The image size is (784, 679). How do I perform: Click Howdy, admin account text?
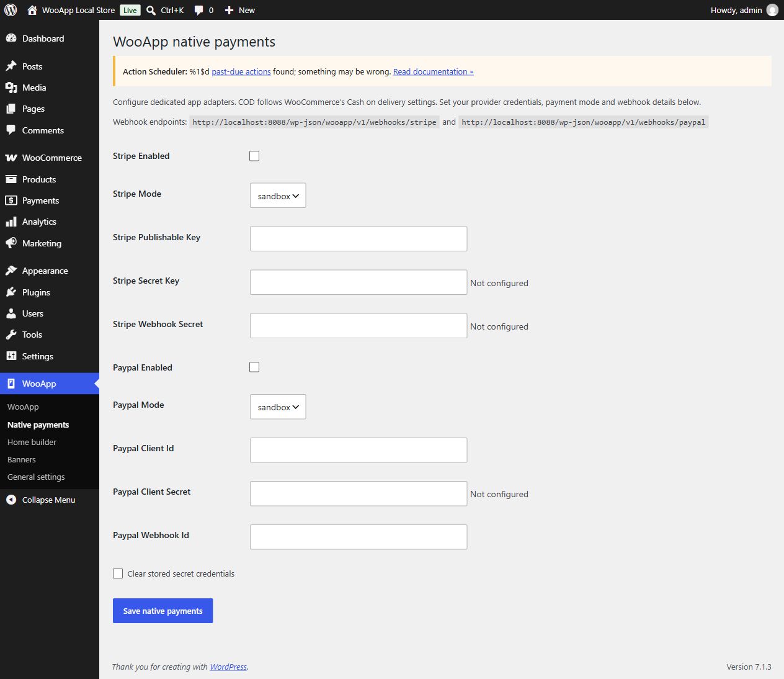coord(736,10)
